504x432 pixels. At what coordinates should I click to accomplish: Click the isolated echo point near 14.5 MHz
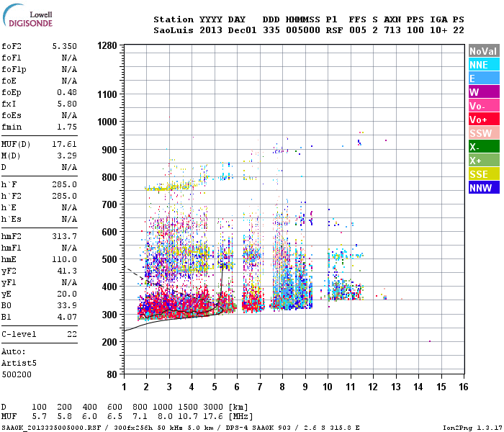coord(430,341)
